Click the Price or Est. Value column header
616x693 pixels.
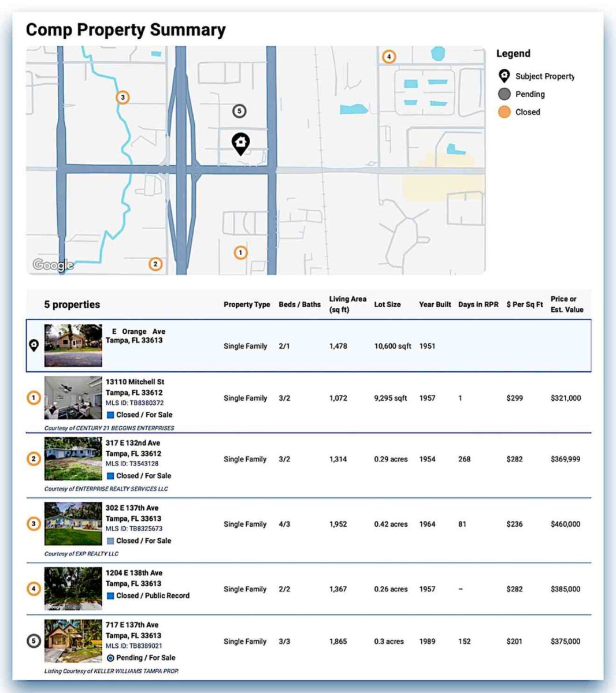pyautogui.click(x=566, y=304)
